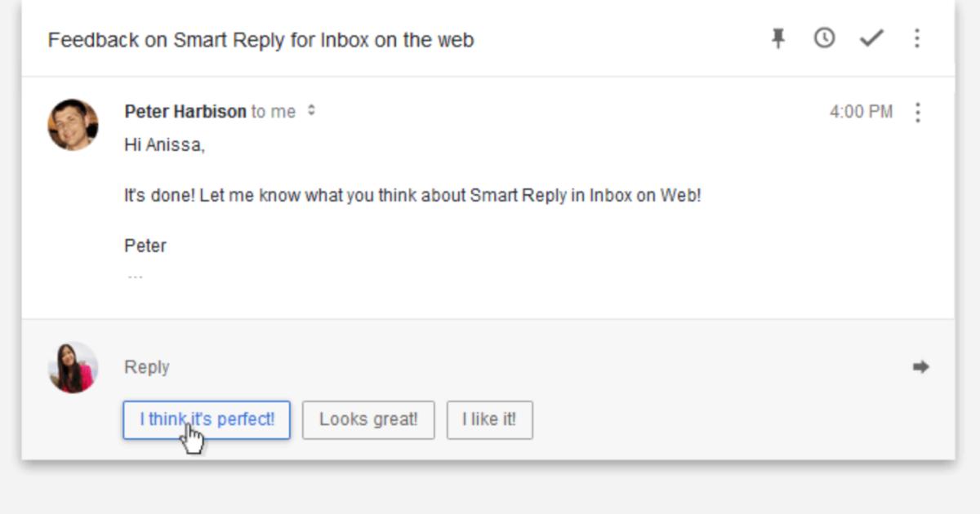
Task: Show trimmed content below Peter's signature
Action: tap(135, 277)
